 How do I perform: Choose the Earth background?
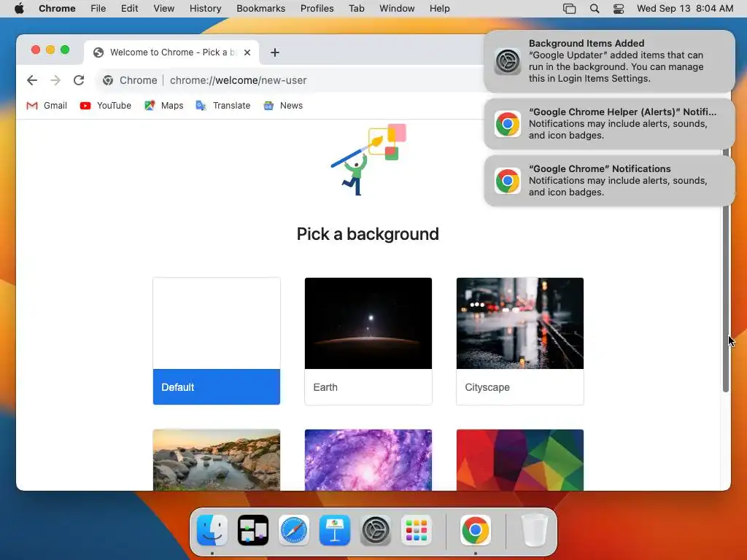(368, 341)
